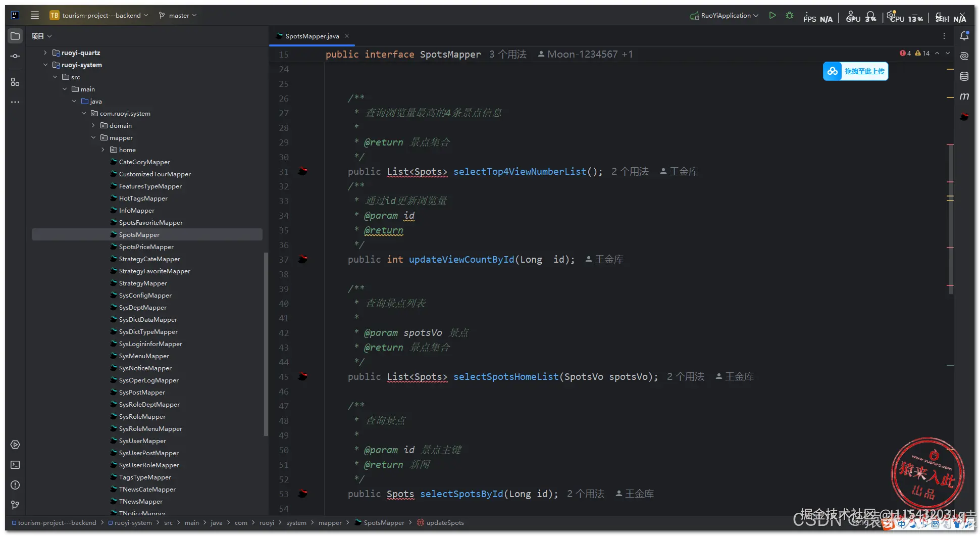Viewport: 980px width, 536px height.
Task: Click MyBatis gutter icon at line 37
Action: tap(303, 259)
